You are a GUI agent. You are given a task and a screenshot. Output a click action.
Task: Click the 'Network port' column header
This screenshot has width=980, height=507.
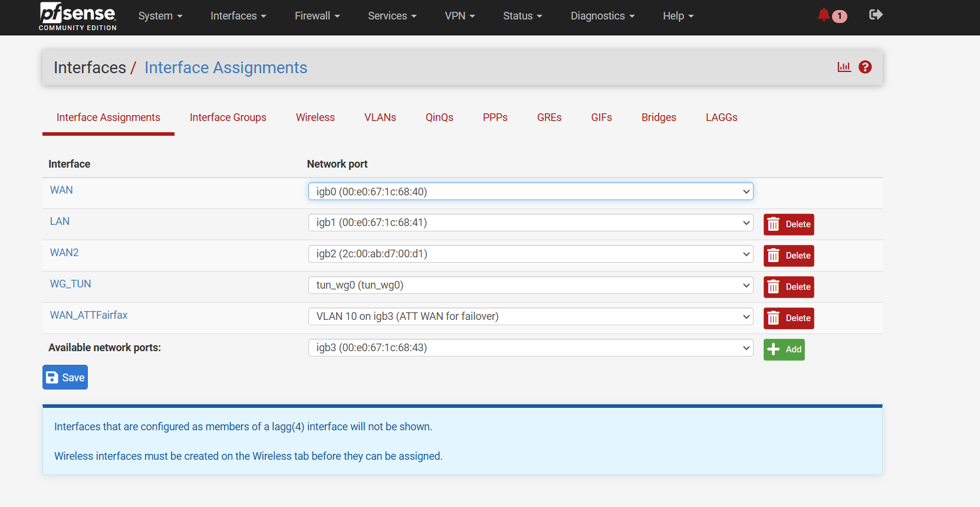tap(337, 164)
